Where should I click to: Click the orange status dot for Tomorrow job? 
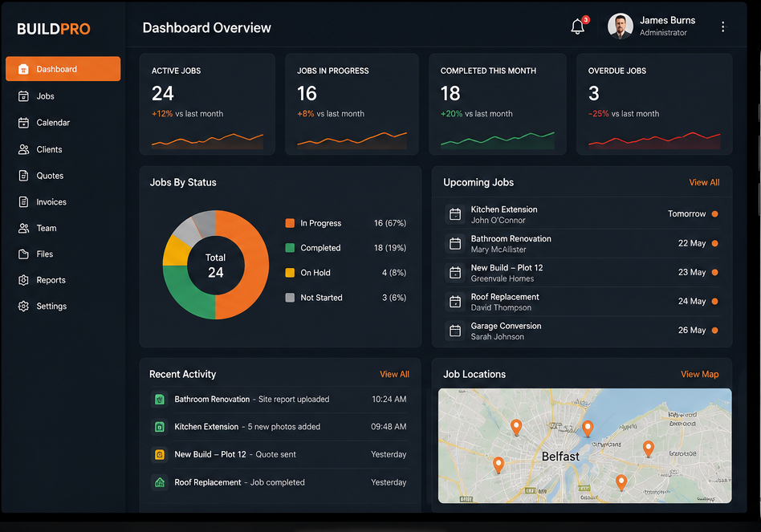pos(715,214)
